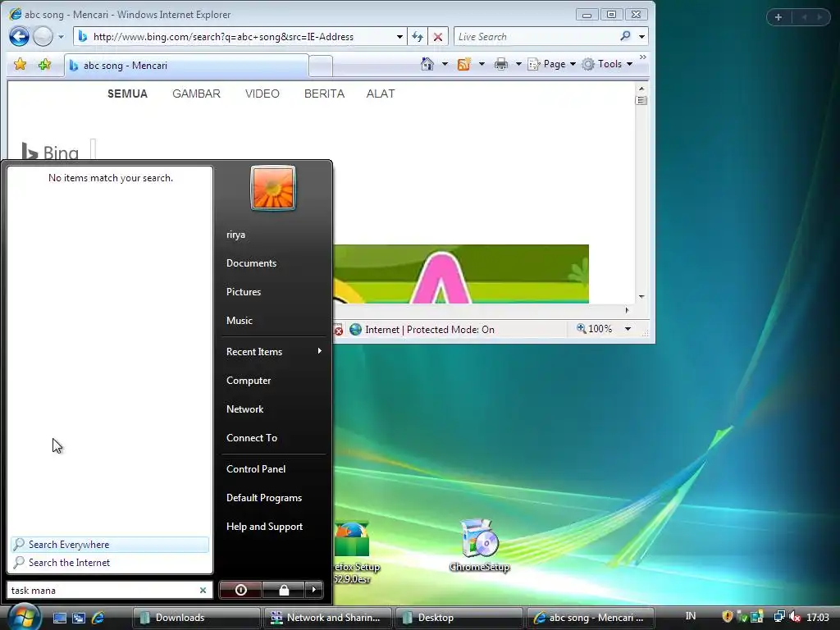The image size is (840, 630).
Task: Switch to the BERITA results tab
Action: [324, 94]
